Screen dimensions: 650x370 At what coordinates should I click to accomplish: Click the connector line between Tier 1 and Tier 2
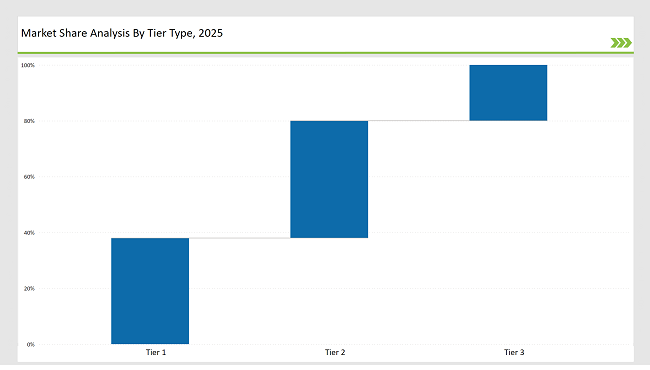pyautogui.click(x=240, y=238)
